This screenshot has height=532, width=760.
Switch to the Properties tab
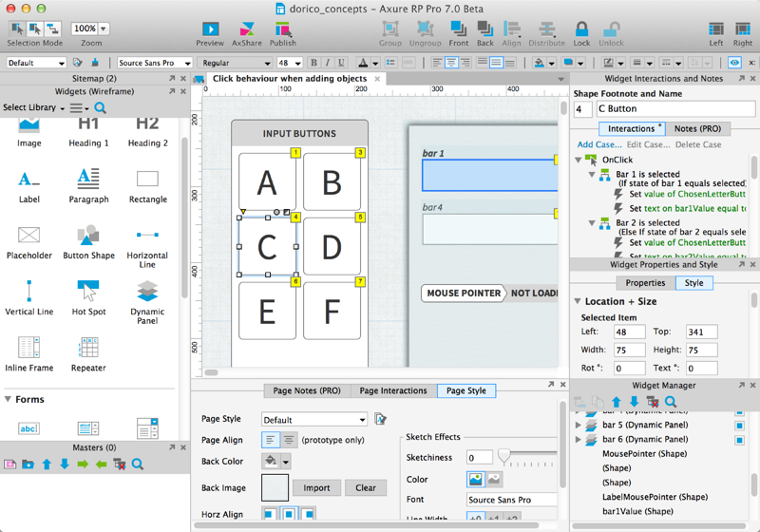(x=645, y=282)
